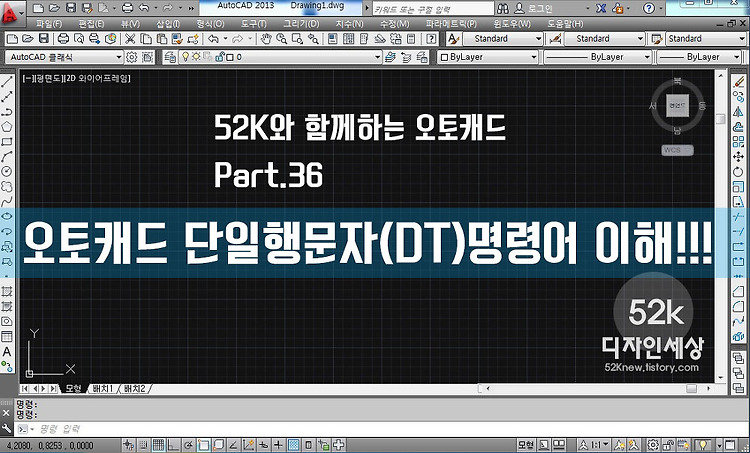The height and width of the screenshot is (453, 750).
Task: Open the linetype ByLayer dropdown
Action: click(598, 57)
